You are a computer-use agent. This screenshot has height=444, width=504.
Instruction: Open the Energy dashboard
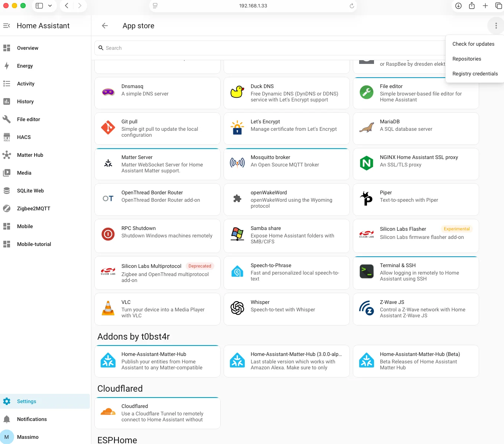coord(45,66)
